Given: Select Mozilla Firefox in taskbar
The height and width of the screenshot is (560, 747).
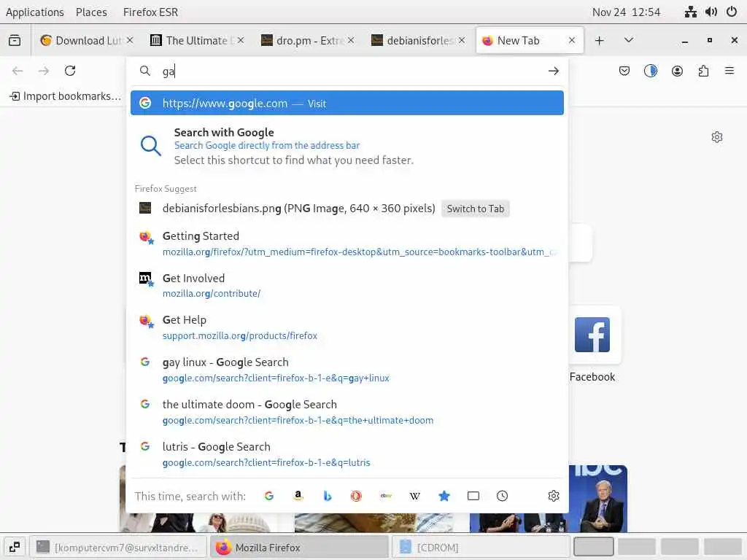Looking at the screenshot, I should point(299,547).
